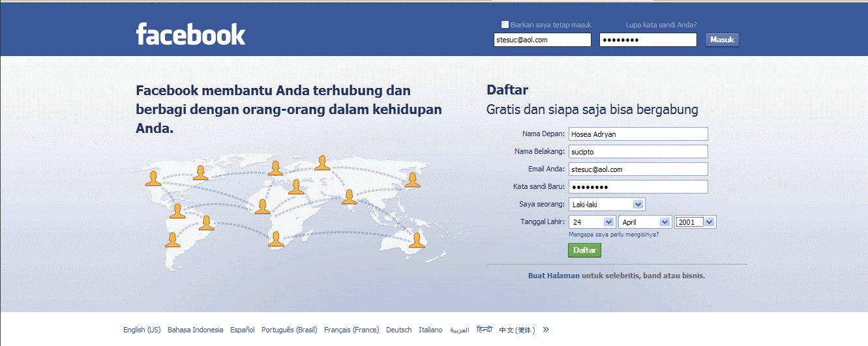
Task: Switch language to Português (Brasil)
Action: coord(289,330)
